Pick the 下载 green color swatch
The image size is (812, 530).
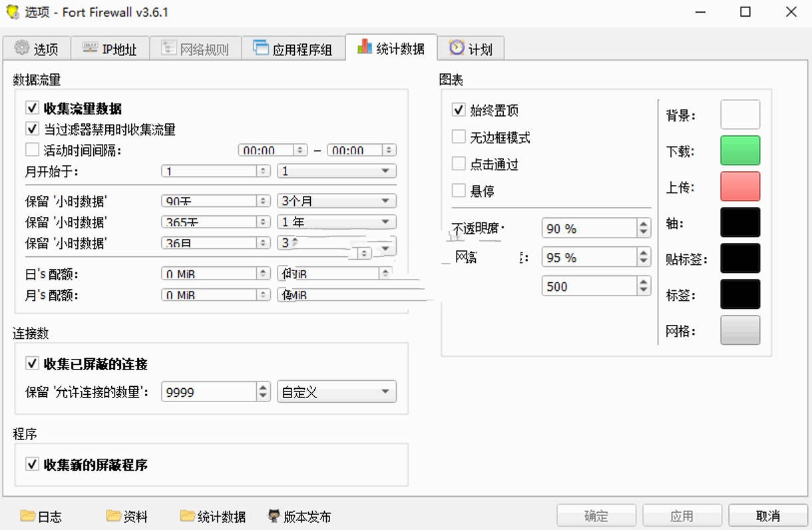point(740,150)
